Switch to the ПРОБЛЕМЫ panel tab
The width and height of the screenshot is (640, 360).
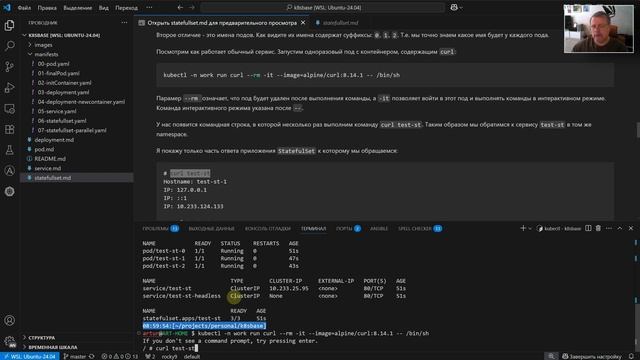click(x=160, y=229)
